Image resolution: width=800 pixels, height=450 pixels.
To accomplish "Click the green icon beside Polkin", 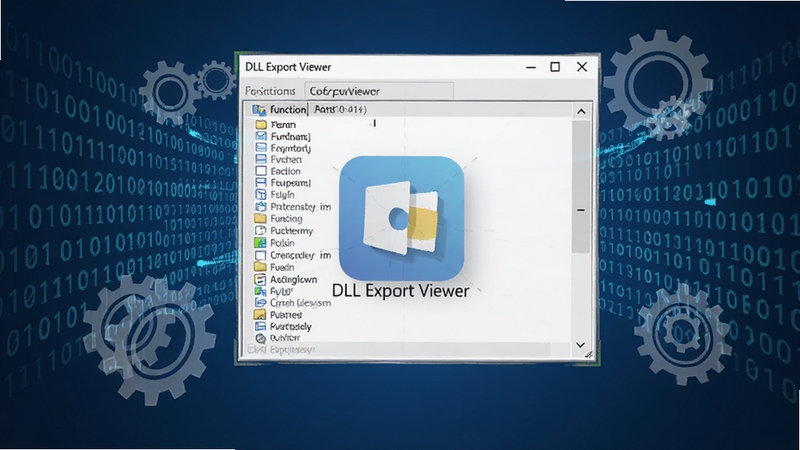I will (x=260, y=242).
